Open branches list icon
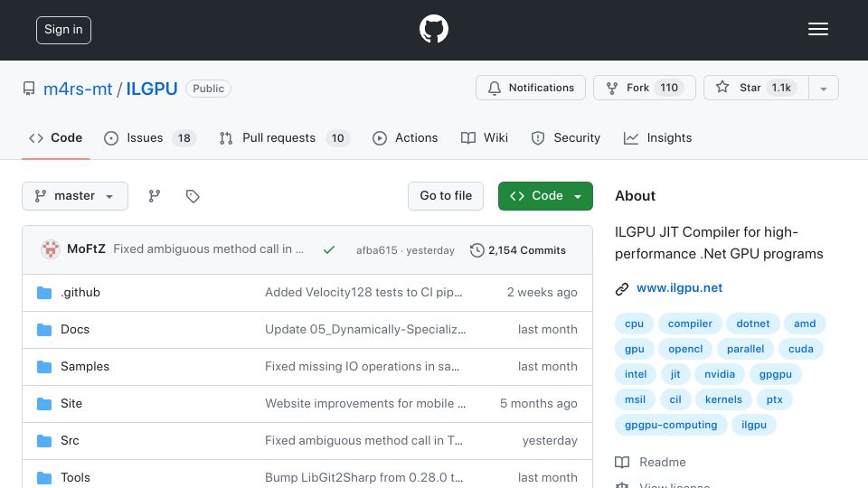The width and height of the screenshot is (868, 488). coord(155,196)
